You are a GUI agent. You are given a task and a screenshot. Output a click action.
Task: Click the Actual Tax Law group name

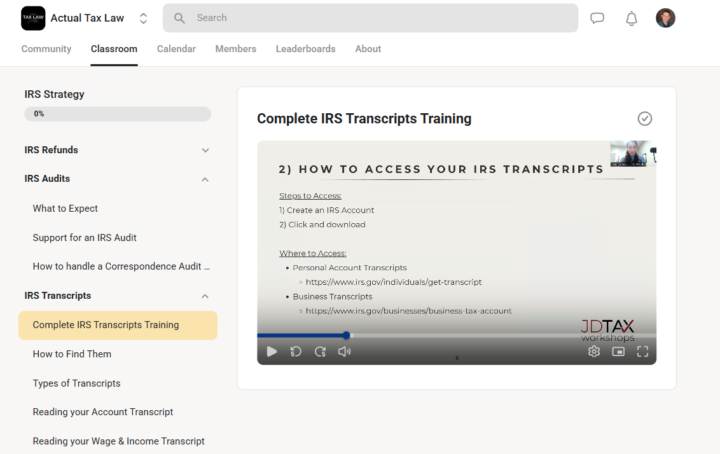coord(87,18)
